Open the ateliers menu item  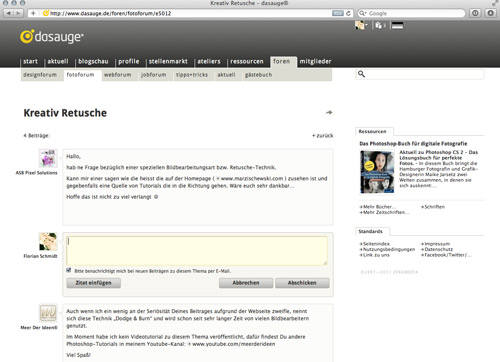click(x=209, y=61)
